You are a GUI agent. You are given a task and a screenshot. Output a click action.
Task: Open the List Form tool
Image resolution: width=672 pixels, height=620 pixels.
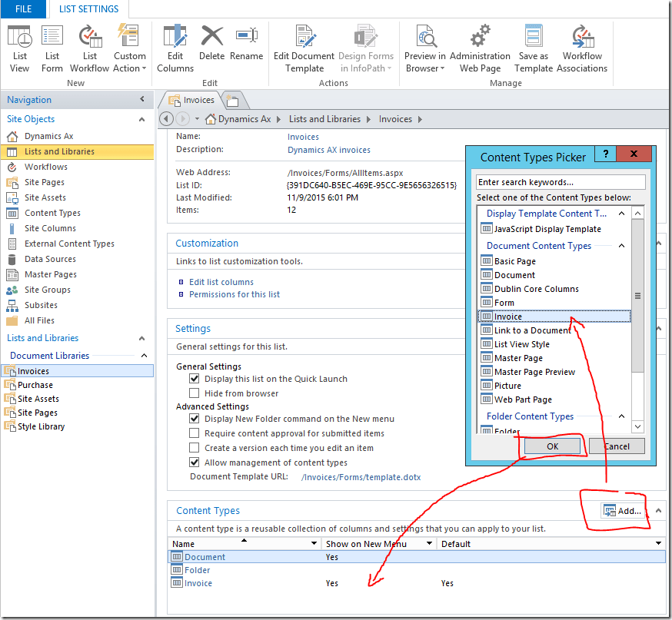point(52,46)
